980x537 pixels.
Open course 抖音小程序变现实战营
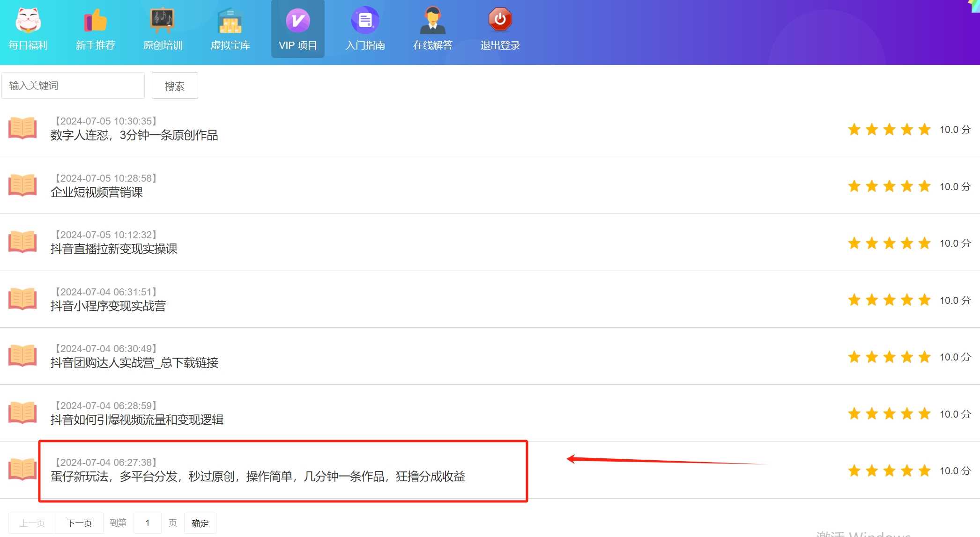coord(108,306)
